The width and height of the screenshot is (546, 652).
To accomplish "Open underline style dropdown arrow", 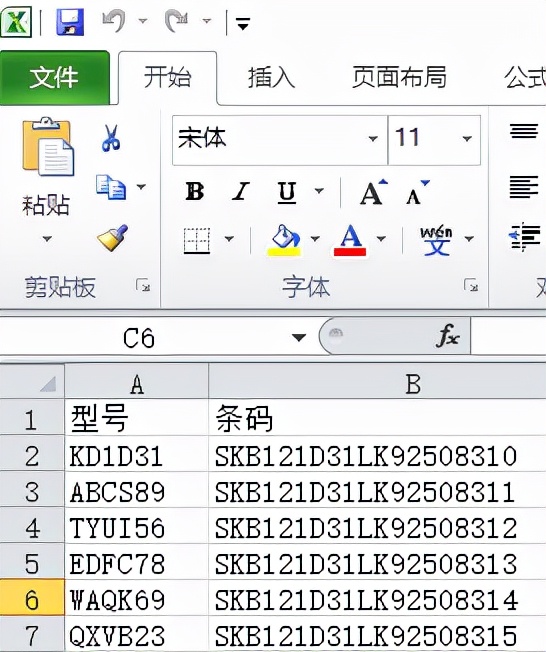I will point(319,191).
